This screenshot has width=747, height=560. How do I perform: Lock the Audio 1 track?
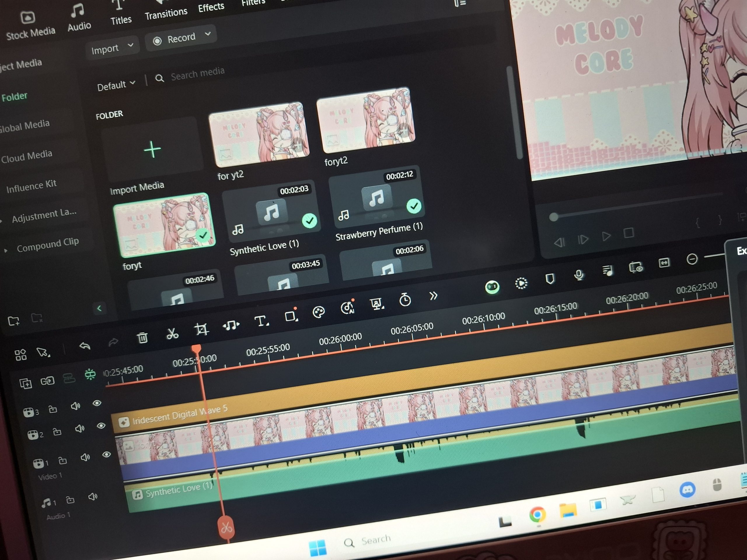tap(70, 500)
